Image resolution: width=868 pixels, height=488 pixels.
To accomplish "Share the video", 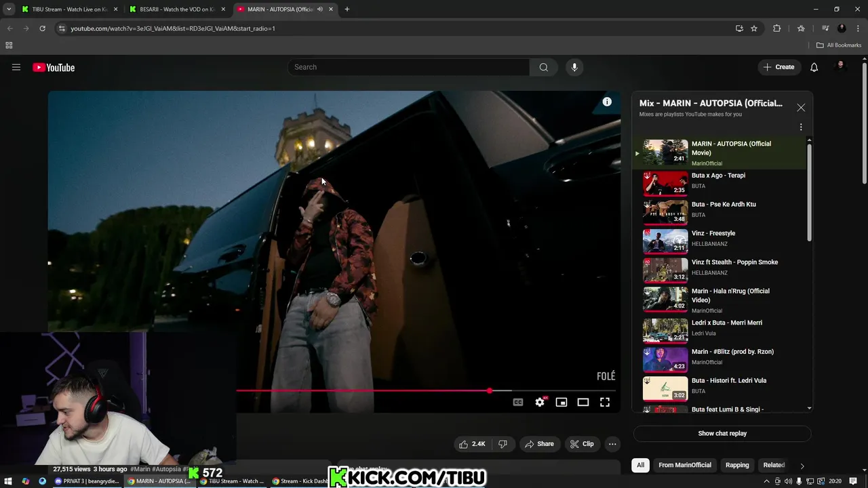I will click(539, 444).
